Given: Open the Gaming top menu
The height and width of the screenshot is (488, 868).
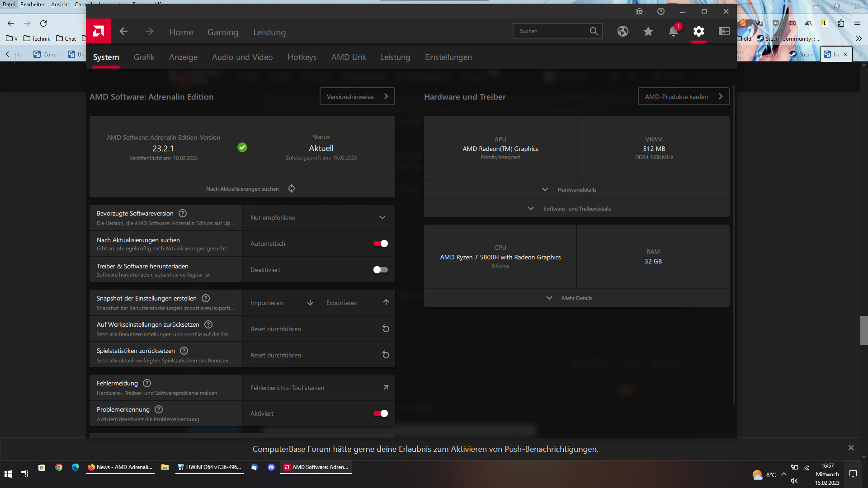Looking at the screenshot, I should tap(222, 32).
